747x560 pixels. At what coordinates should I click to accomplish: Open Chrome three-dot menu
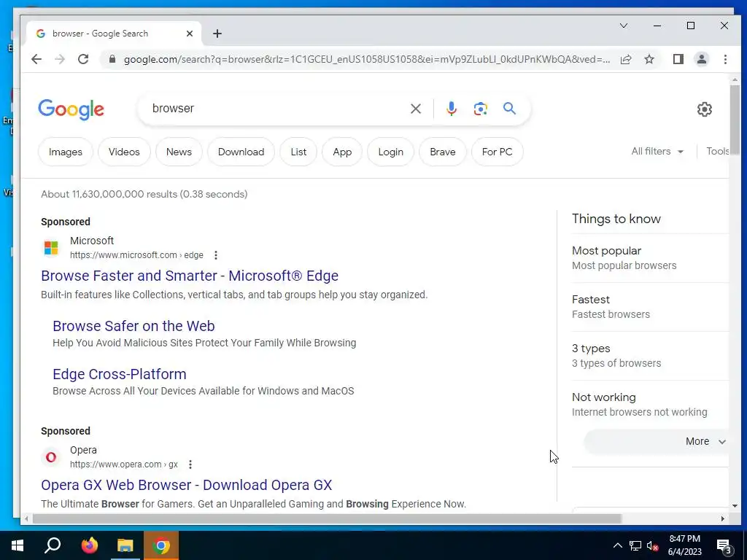coord(725,59)
